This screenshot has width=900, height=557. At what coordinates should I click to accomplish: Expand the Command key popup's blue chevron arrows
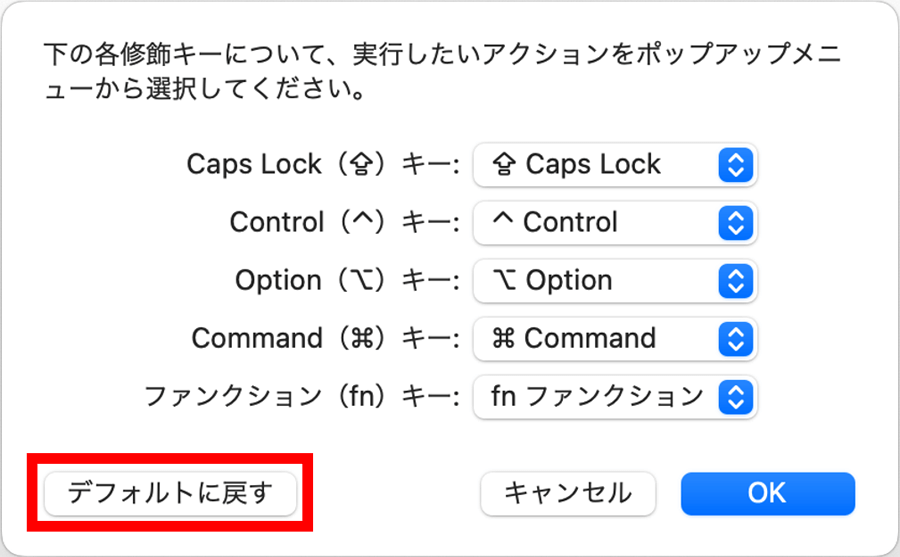(735, 339)
